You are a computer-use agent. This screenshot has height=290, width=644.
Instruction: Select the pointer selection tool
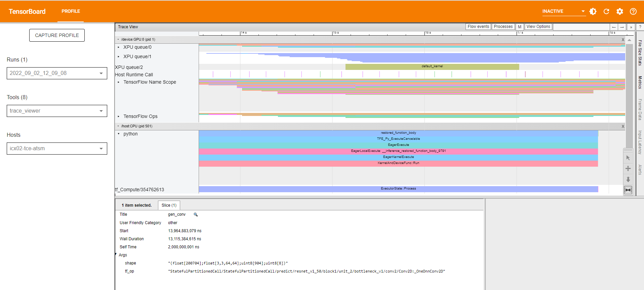[628, 158]
